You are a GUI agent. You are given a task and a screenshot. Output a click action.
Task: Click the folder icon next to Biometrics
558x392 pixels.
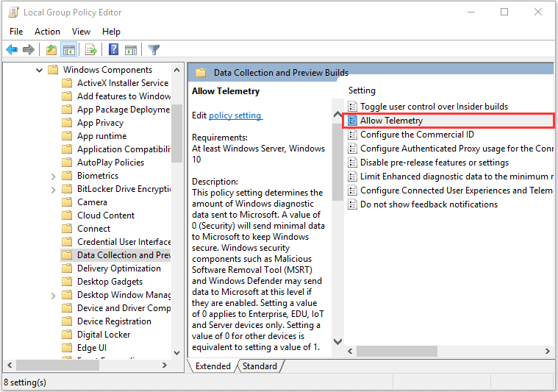(67, 176)
